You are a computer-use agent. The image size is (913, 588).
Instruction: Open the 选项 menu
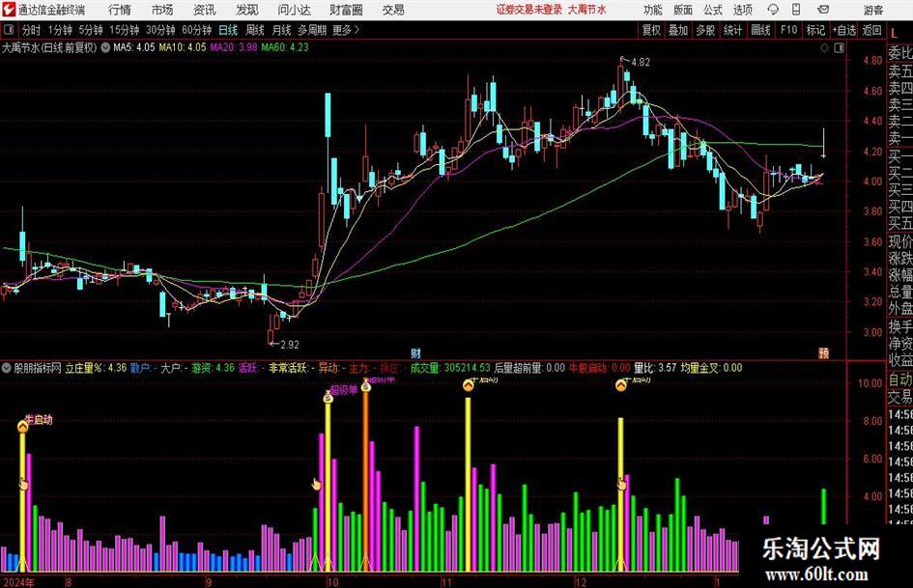[x=743, y=10]
